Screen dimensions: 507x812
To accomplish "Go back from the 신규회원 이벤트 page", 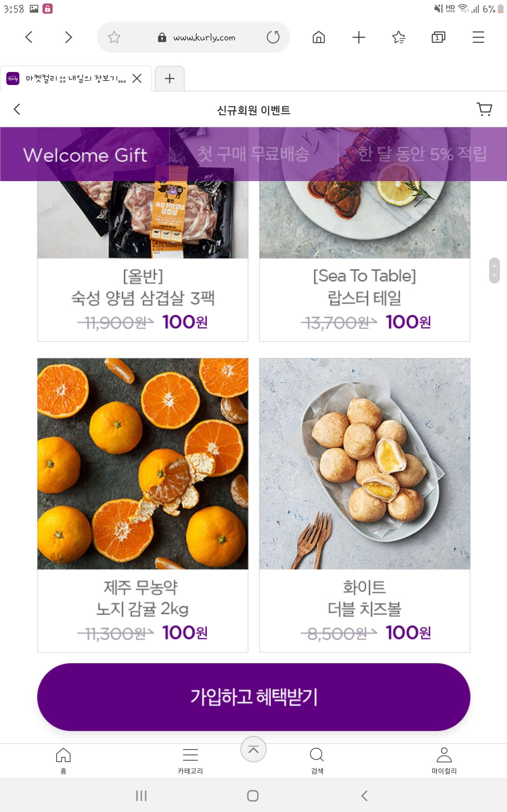I will pos(17,109).
